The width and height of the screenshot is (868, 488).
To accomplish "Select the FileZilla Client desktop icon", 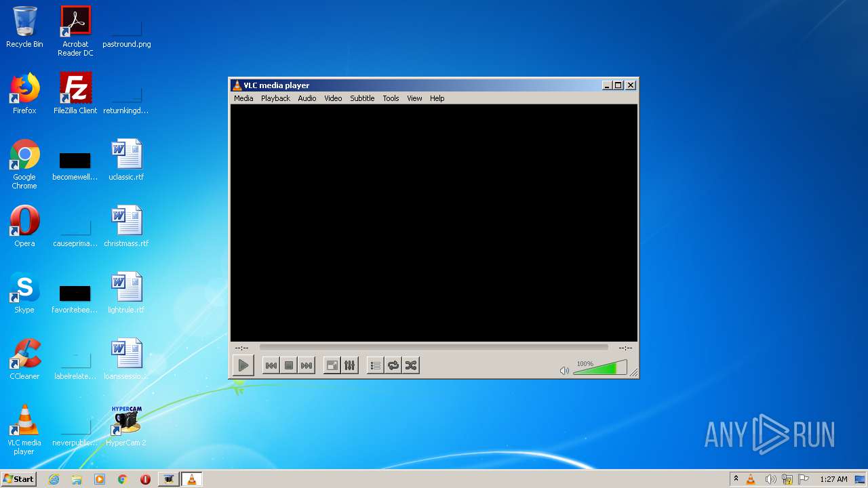I will [75, 94].
